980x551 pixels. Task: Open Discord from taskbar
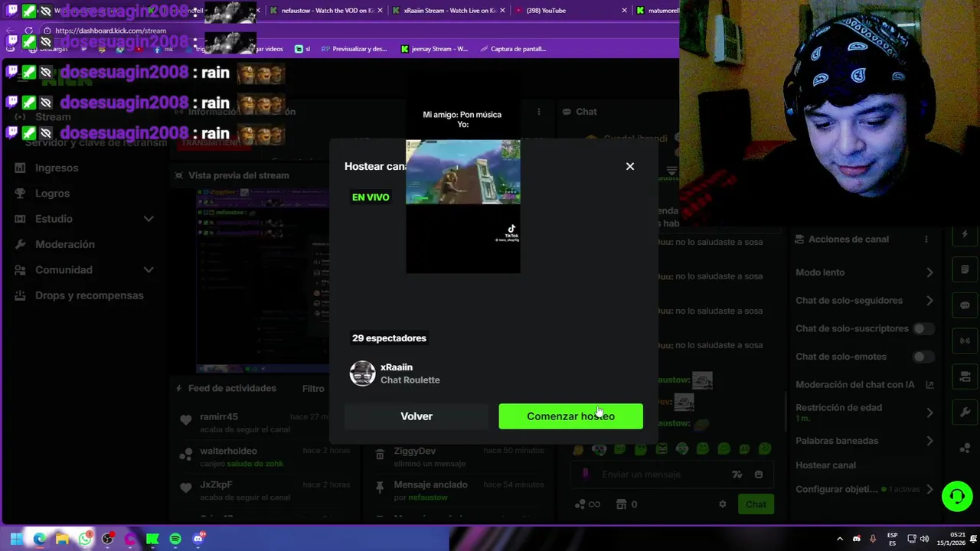tap(198, 539)
